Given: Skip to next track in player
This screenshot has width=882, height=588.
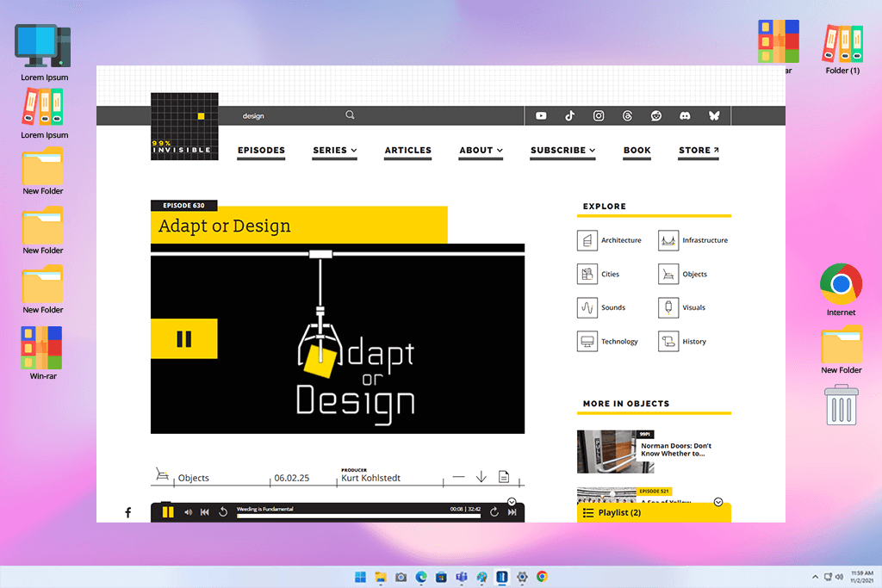Looking at the screenshot, I should point(512,512).
